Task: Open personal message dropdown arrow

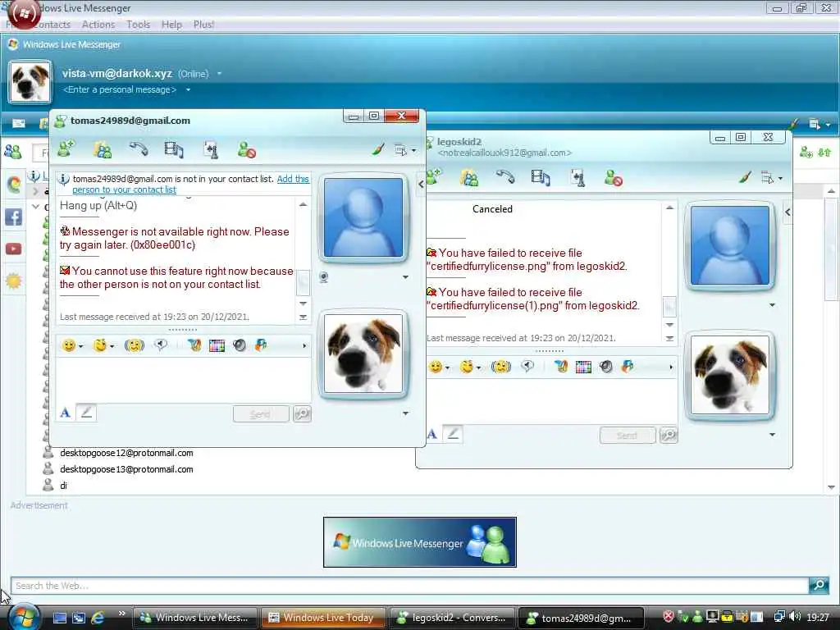Action: pos(188,89)
